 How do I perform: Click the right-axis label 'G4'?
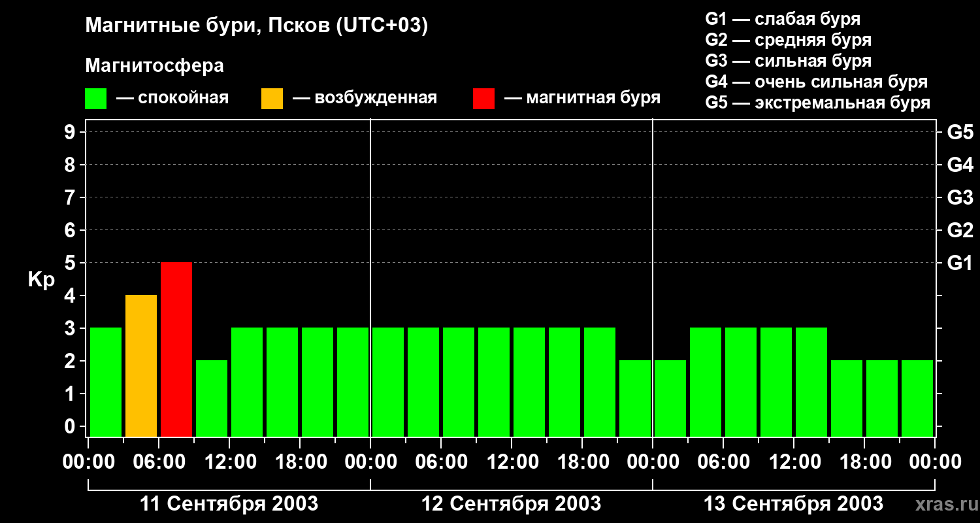[960, 165]
